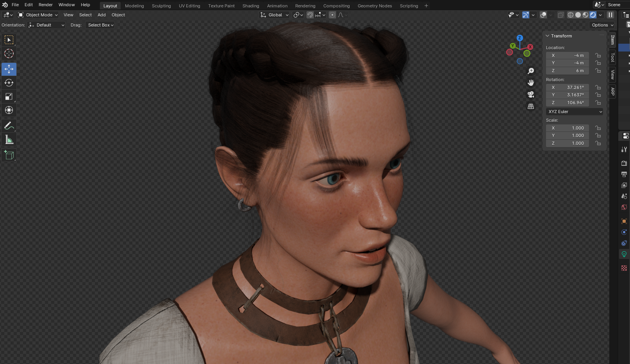630x364 pixels.
Task: Click the blue Z axis on navigation gizmo
Action: click(x=519, y=38)
